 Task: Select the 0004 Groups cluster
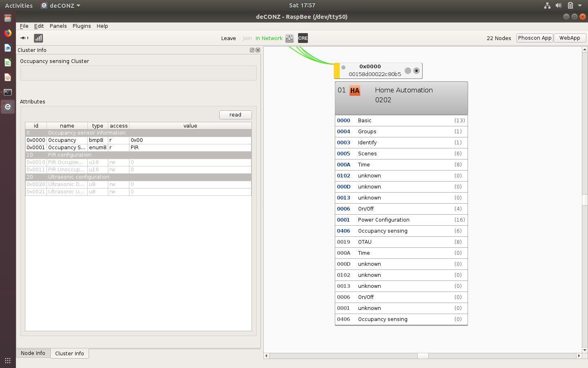401,132
